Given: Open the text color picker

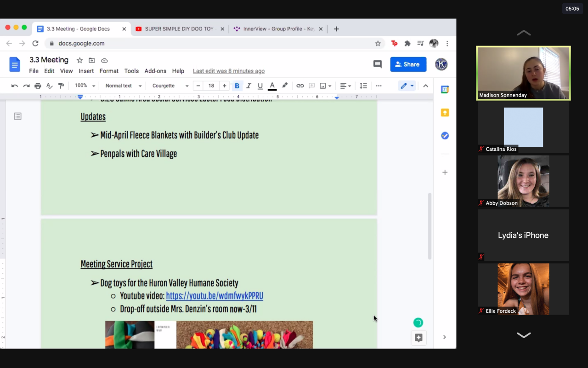Looking at the screenshot, I should [272, 86].
